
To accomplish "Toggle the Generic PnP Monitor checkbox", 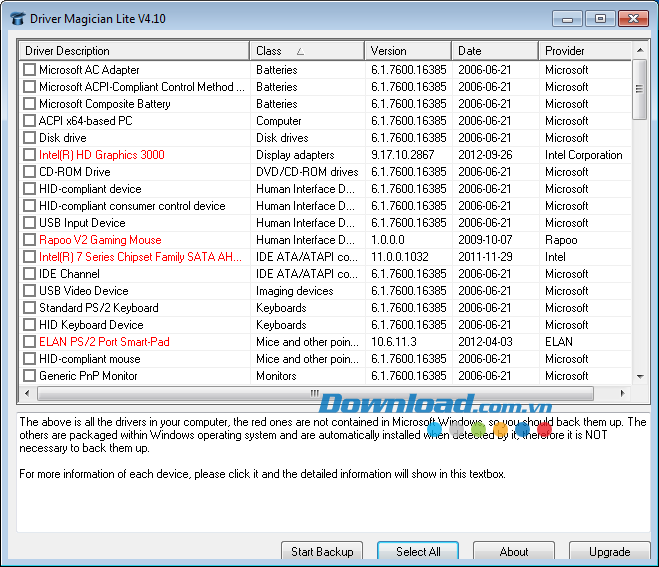I will pos(29,375).
